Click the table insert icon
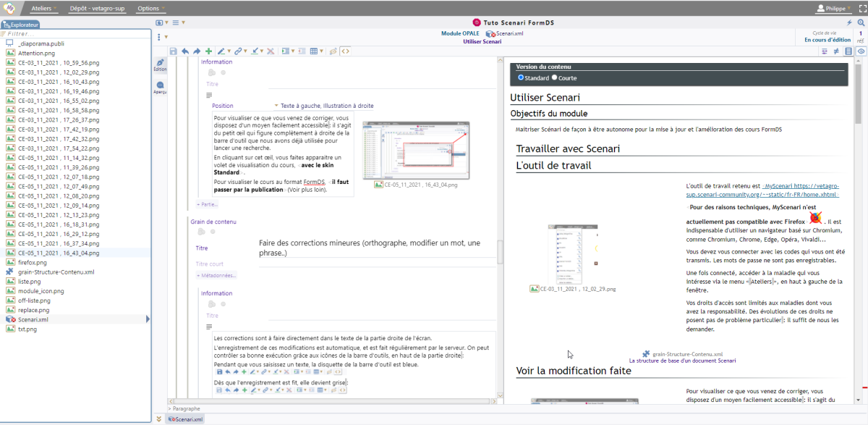The image size is (868, 425). click(x=314, y=51)
